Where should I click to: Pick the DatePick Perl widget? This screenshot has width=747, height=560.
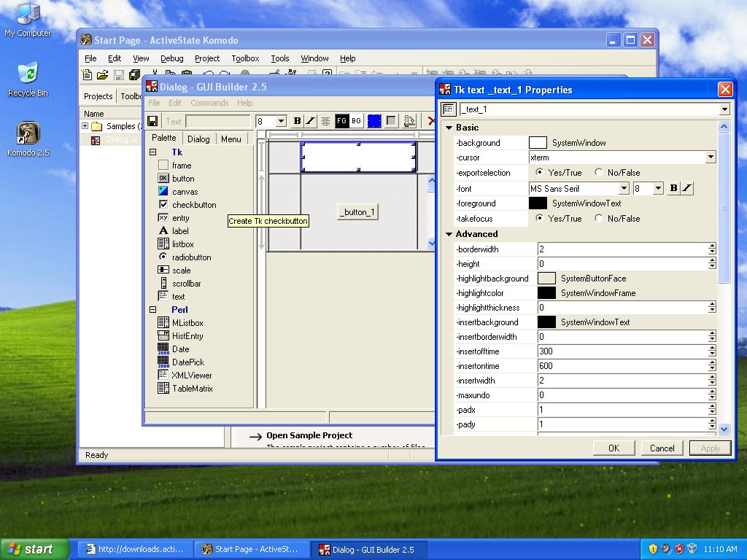pyautogui.click(x=181, y=362)
